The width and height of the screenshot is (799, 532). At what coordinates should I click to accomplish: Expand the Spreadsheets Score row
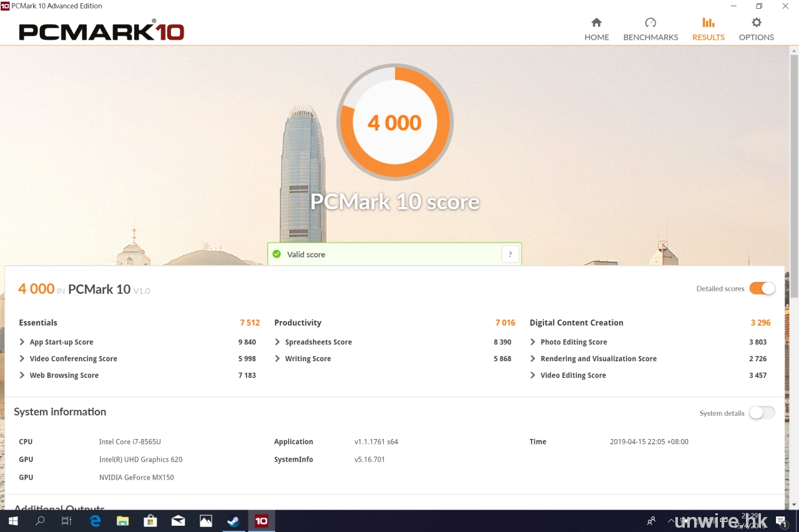click(278, 342)
